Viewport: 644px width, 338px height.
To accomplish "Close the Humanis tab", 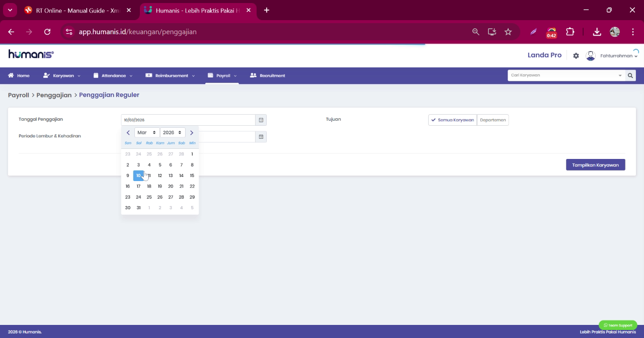I will [248, 10].
